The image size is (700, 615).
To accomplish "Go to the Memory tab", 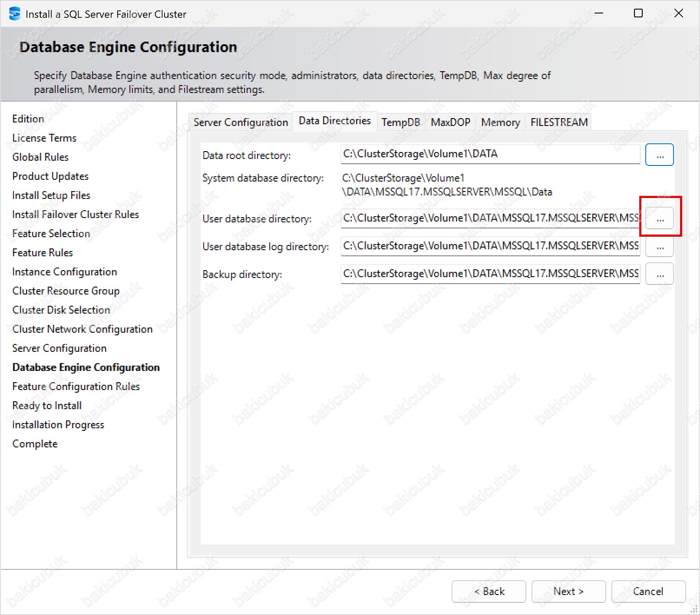I will [x=500, y=122].
